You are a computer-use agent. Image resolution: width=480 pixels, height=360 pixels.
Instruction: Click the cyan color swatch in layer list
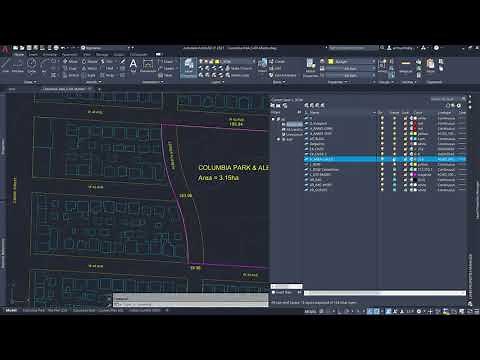click(x=415, y=139)
